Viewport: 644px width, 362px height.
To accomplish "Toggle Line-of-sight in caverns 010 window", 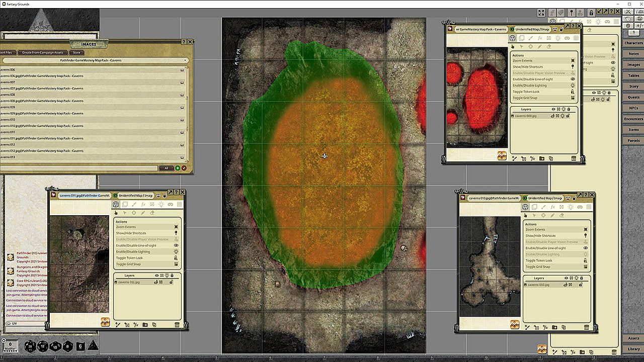I will (557, 248).
